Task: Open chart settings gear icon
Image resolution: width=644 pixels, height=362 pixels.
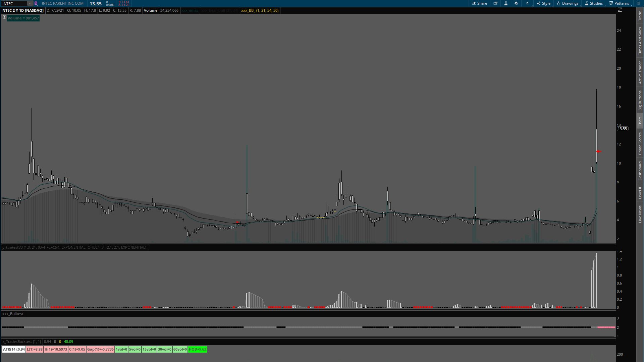Action: coord(516,3)
